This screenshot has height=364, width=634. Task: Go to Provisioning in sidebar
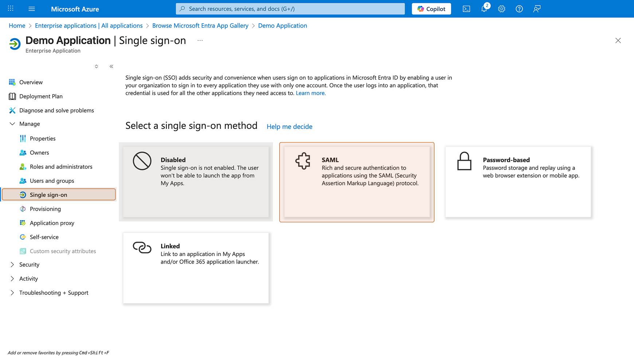[x=45, y=209]
